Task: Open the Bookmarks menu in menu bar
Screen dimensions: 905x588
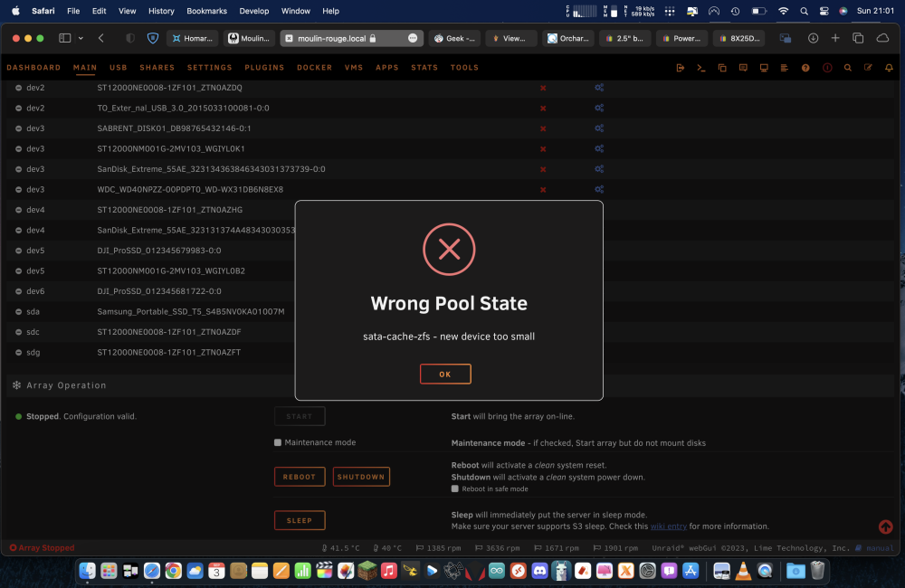Action: [206, 11]
